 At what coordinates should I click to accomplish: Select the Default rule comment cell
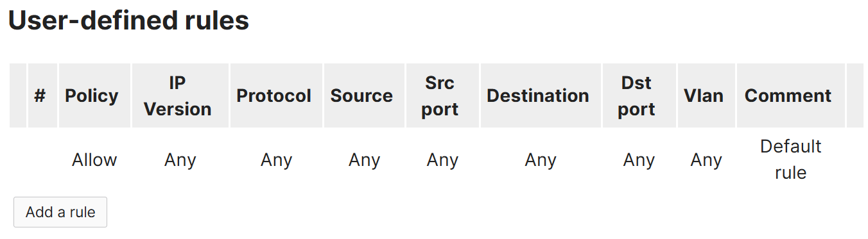(791, 160)
